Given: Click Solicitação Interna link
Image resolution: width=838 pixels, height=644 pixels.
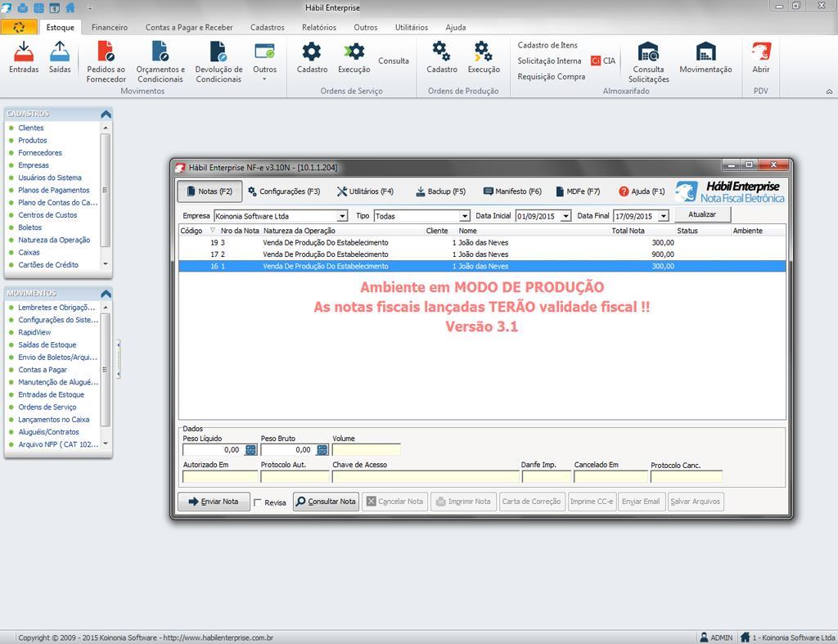Looking at the screenshot, I should pos(549,61).
